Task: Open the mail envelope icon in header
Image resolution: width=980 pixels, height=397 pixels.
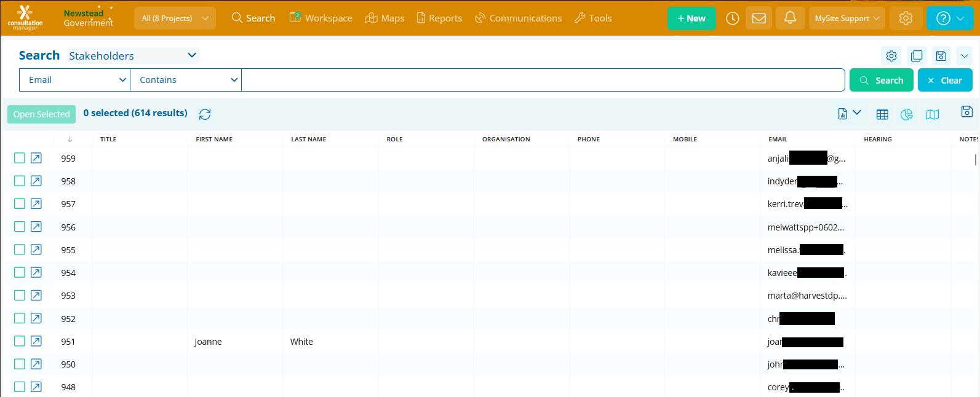Action: (759, 18)
